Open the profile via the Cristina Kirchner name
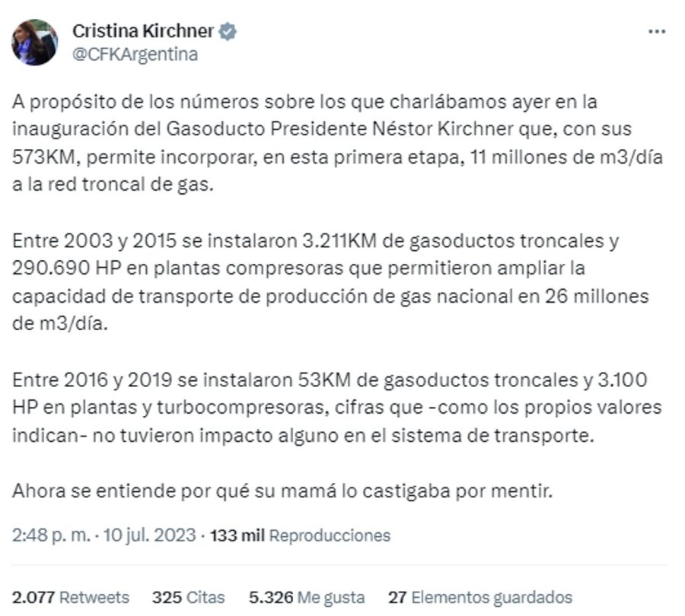 (141, 31)
